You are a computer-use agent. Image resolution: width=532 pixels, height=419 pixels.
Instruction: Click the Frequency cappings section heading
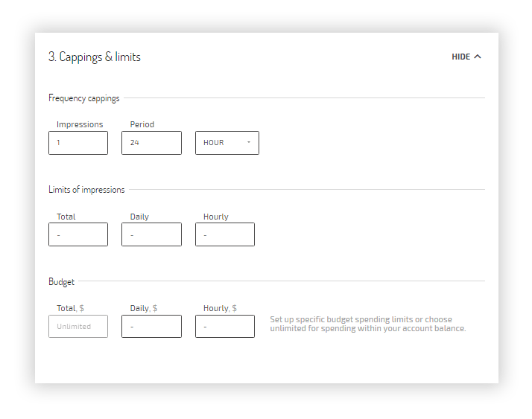point(83,98)
